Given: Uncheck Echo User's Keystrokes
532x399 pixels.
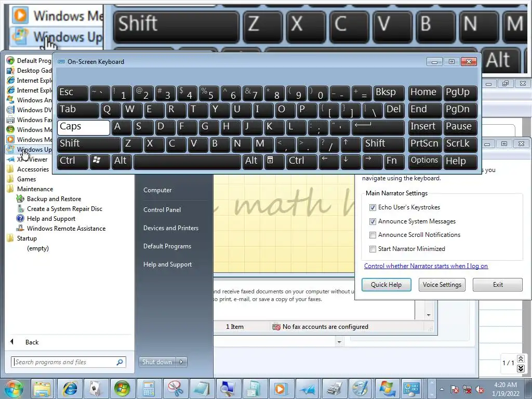Looking at the screenshot, I should coord(373,207).
